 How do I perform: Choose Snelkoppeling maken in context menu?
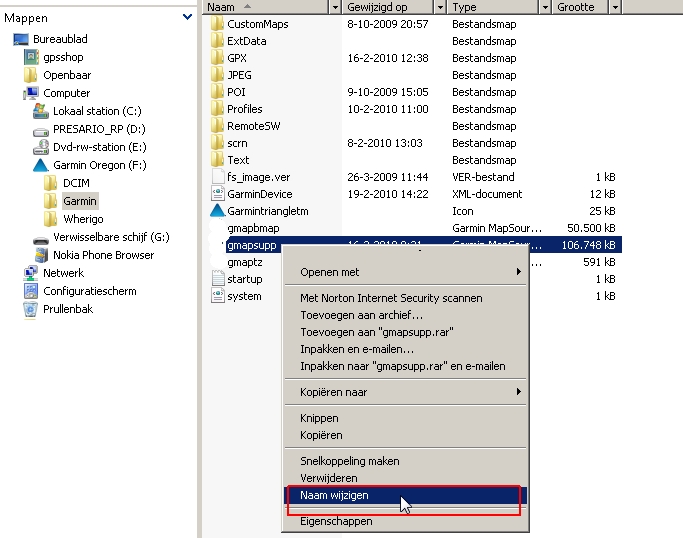click(405, 461)
